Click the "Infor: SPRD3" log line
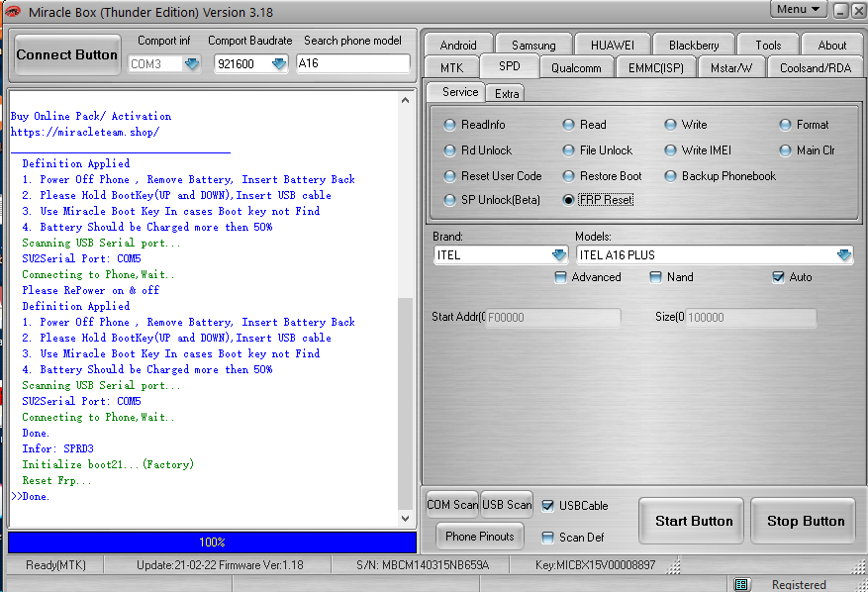This screenshot has width=868, height=592. pos(57,448)
